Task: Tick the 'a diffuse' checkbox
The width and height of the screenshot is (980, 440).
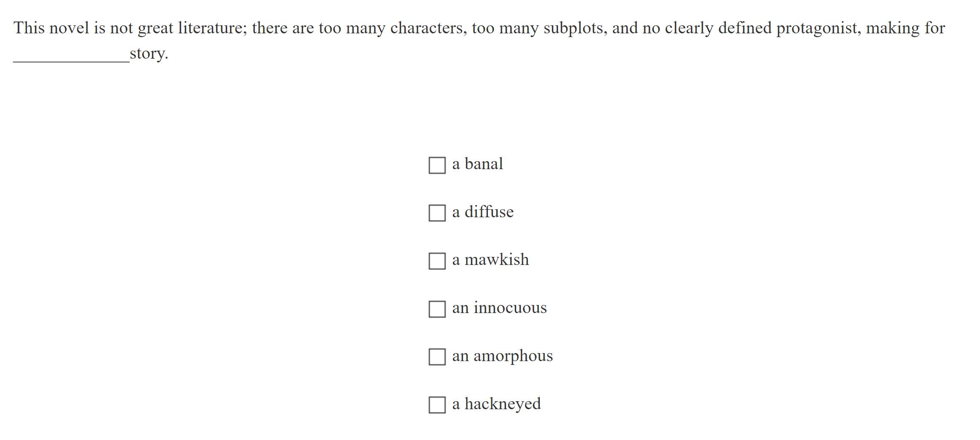Action: click(x=437, y=213)
